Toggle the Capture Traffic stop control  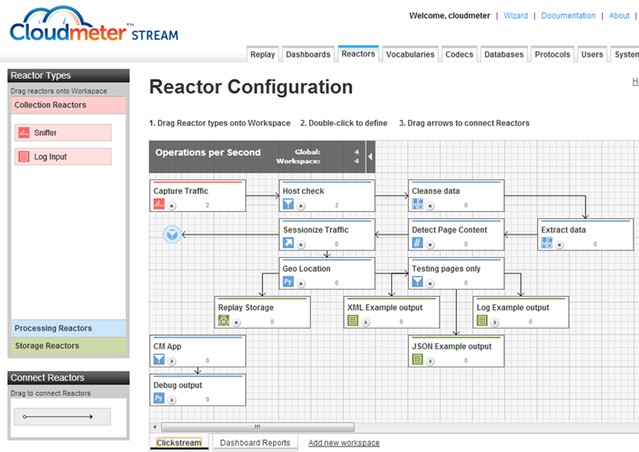172,206
